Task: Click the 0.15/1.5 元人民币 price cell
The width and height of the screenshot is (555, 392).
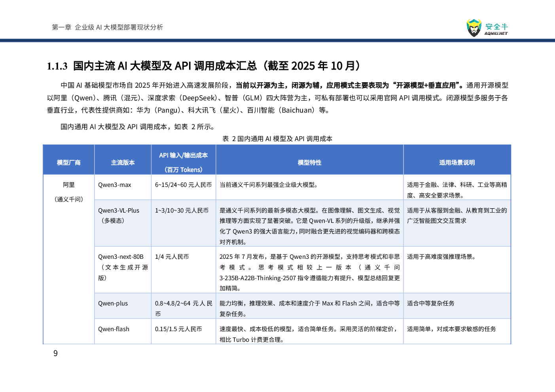Action: coord(178,329)
